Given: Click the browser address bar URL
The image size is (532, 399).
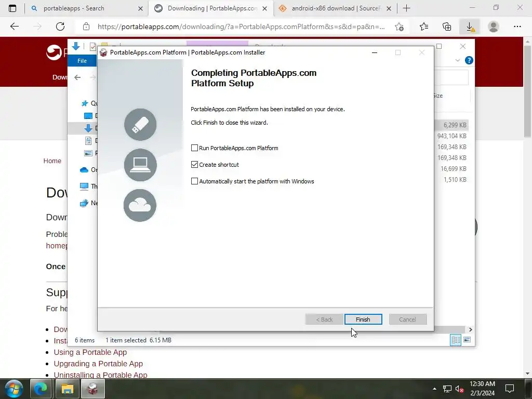Looking at the screenshot, I should click(241, 26).
